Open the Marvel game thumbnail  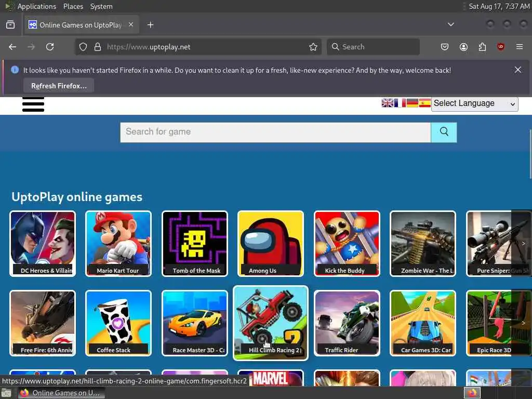click(271, 378)
